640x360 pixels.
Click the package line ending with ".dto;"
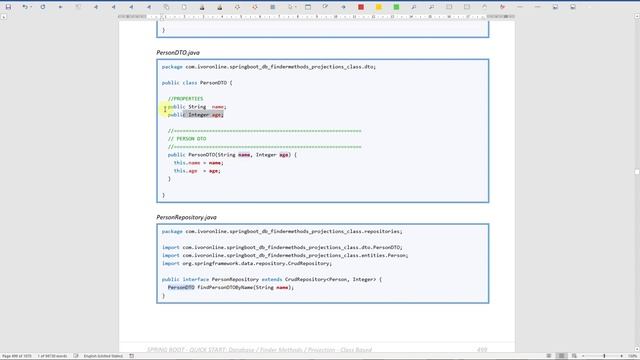pos(269,67)
